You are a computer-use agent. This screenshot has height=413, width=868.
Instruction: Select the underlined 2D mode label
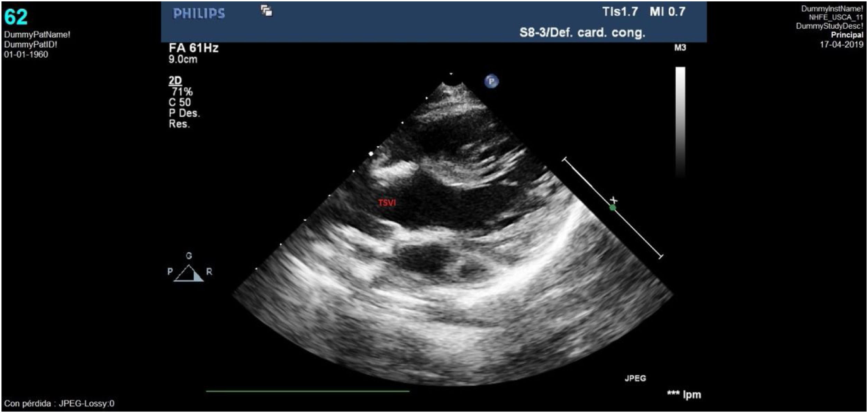click(x=175, y=81)
